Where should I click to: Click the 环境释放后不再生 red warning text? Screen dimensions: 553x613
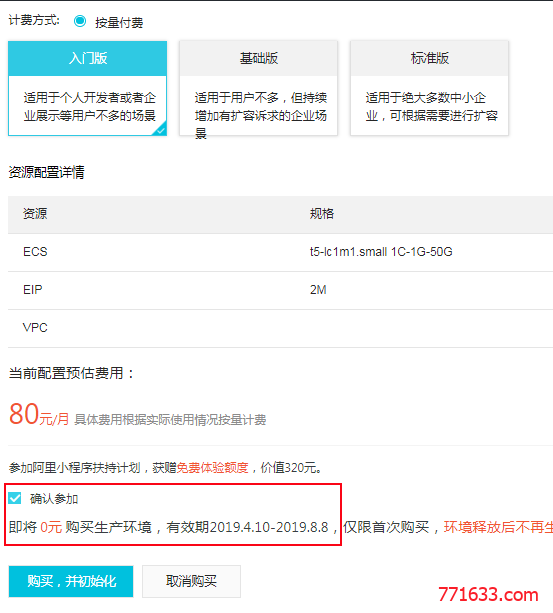tap(498, 527)
